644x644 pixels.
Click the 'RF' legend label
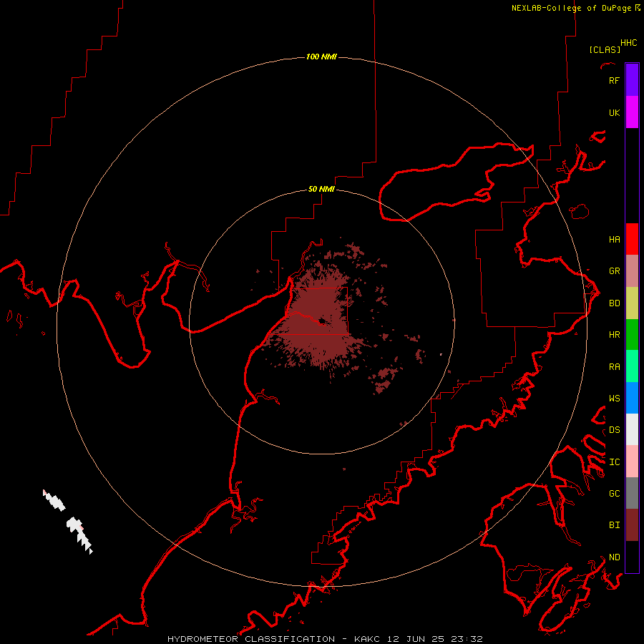(x=614, y=80)
